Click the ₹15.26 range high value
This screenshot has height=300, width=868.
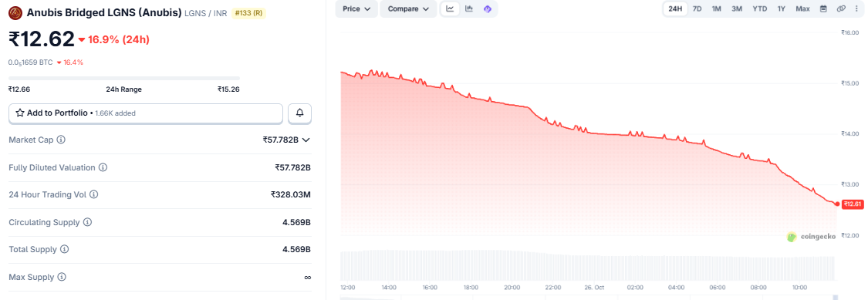(x=228, y=89)
